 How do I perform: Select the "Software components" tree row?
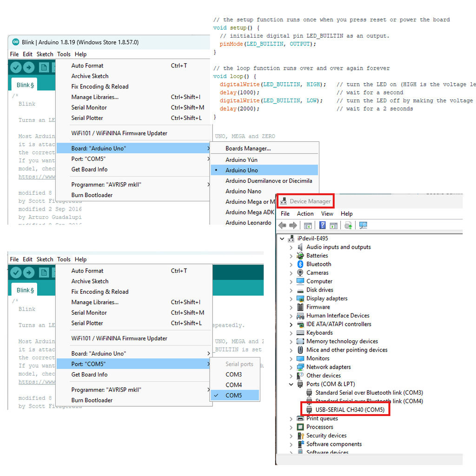334,444
